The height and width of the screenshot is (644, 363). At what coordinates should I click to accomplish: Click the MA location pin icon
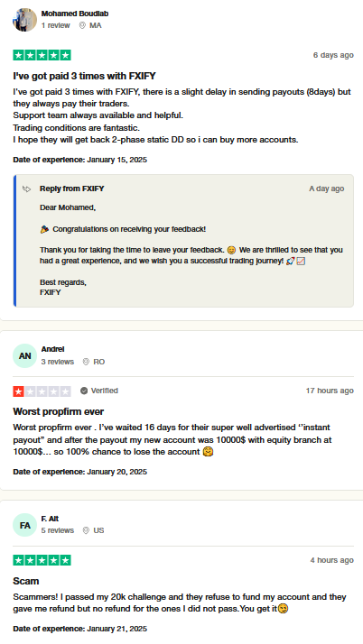[82, 25]
